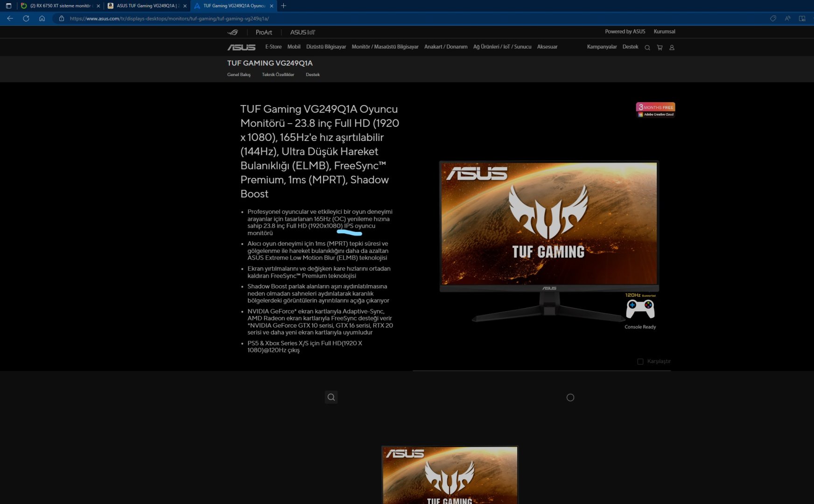Open the Ağ Ürünleri / IoT / Sunucu menu
This screenshot has width=814, height=504.
pos(502,47)
